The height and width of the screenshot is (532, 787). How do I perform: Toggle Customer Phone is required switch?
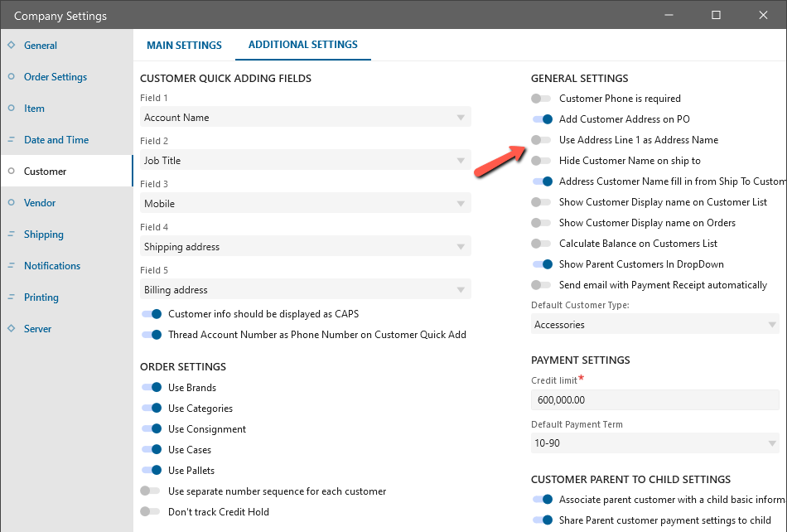(x=542, y=99)
